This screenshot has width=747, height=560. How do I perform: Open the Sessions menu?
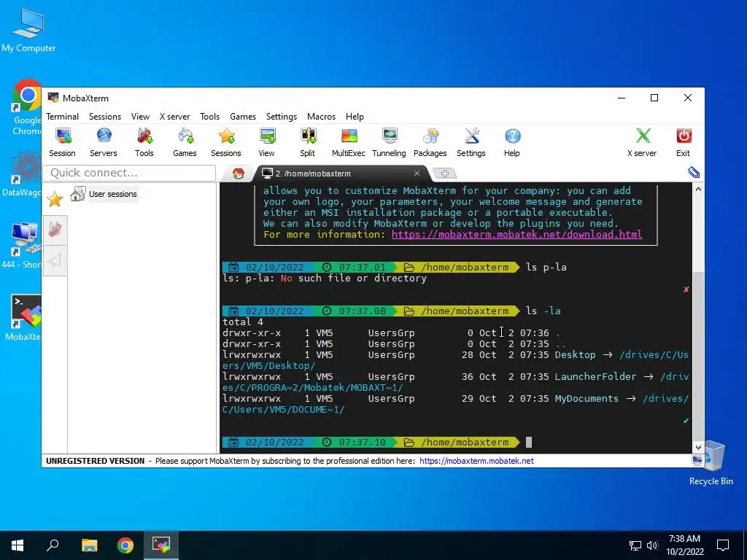(105, 117)
